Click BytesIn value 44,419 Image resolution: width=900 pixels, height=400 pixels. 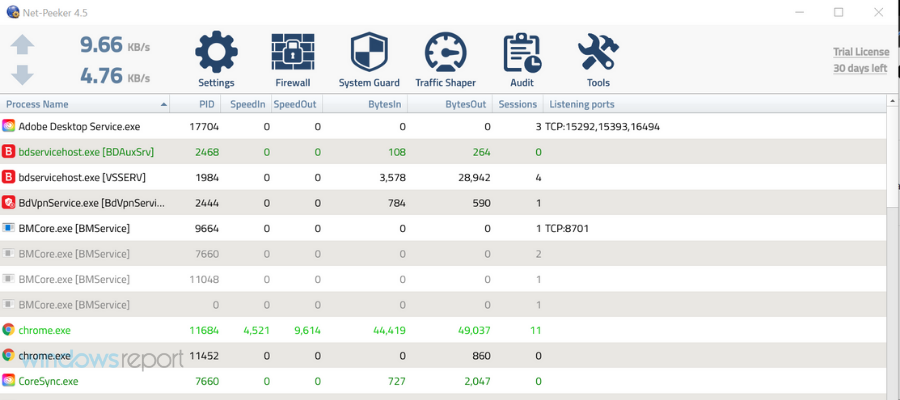point(389,330)
